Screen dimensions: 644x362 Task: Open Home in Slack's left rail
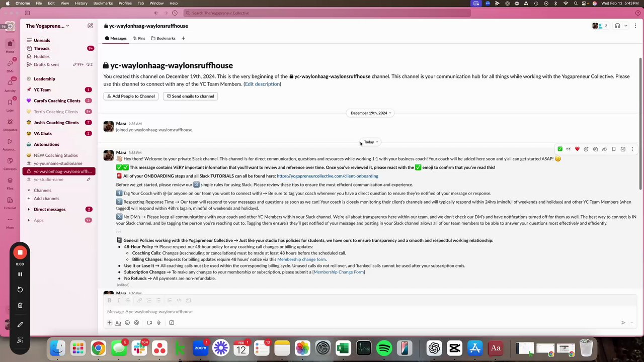10,45
